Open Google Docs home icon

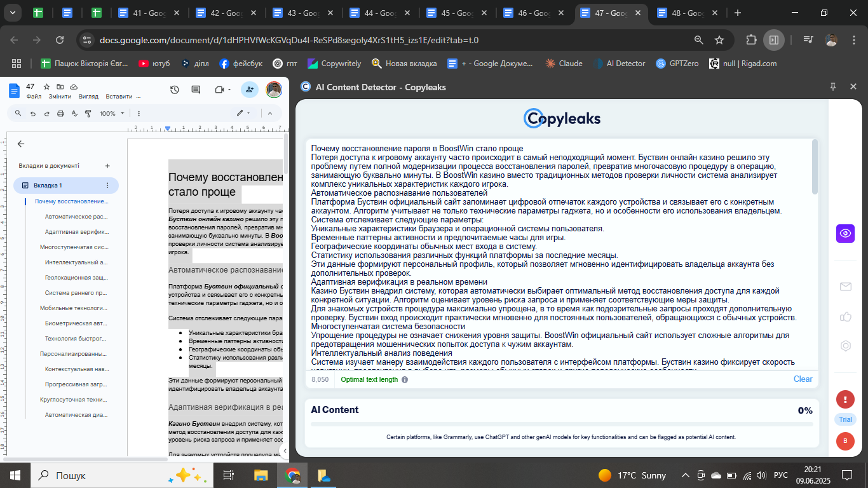click(x=15, y=90)
